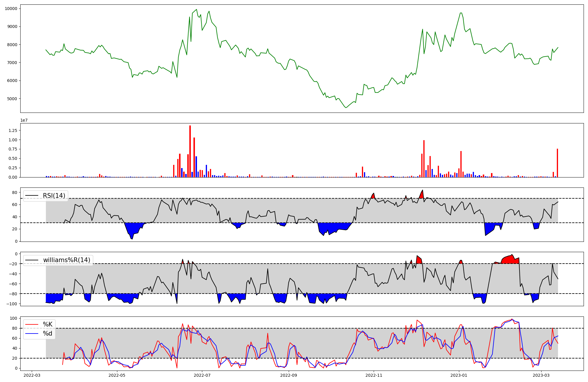Click the tallest red volume bar
The width and height of the screenshot is (588, 382).
tap(190, 151)
